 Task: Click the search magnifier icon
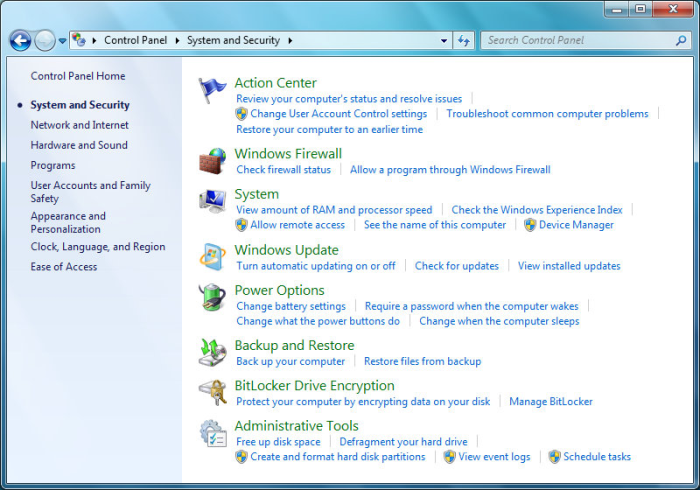coord(681,41)
